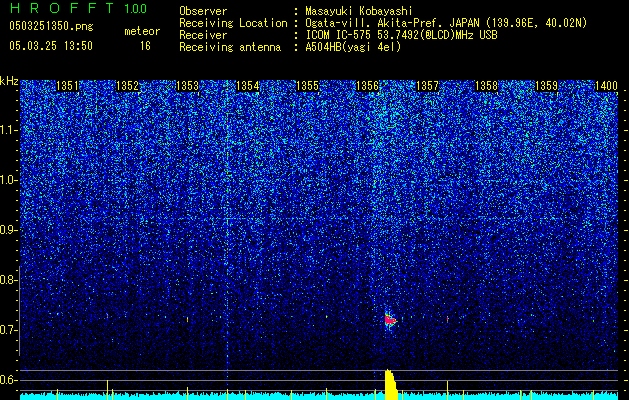
Task: Click the 1400 time marker
Action: coord(606,86)
